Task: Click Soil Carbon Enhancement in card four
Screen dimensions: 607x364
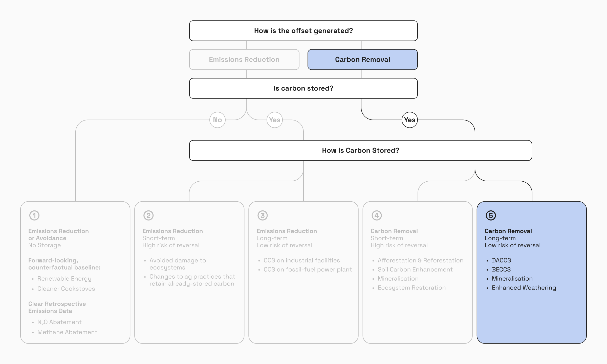Action: [415, 270]
